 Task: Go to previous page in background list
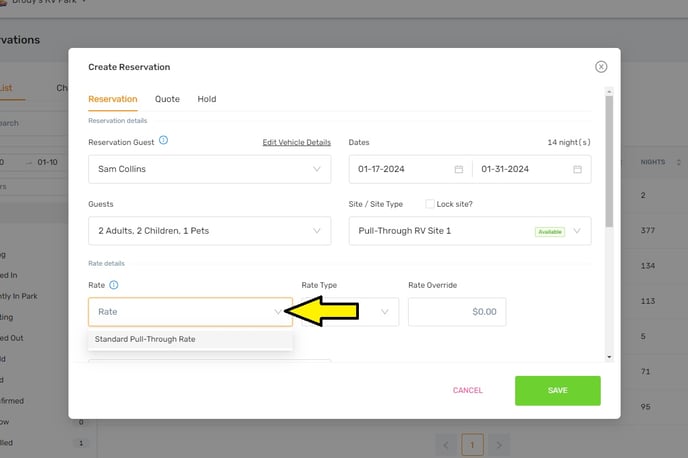446,445
